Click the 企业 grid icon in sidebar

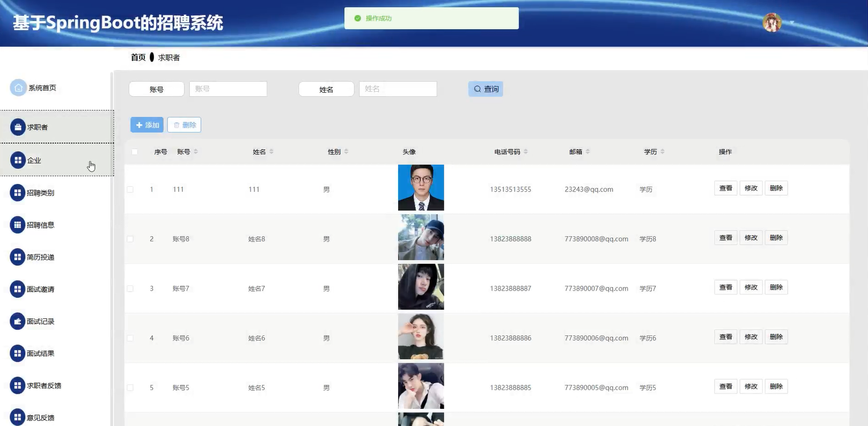coord(18,160)
